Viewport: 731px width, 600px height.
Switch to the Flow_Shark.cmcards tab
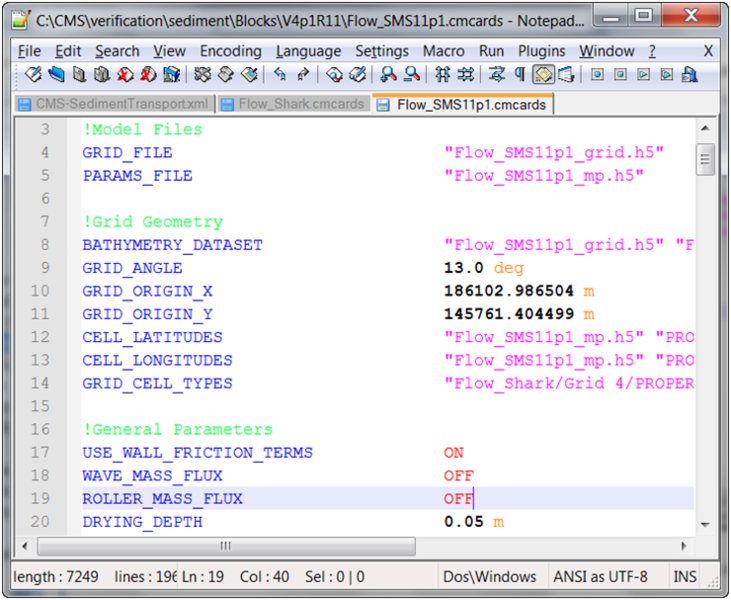pyautogui.click(x=294, y=104)
